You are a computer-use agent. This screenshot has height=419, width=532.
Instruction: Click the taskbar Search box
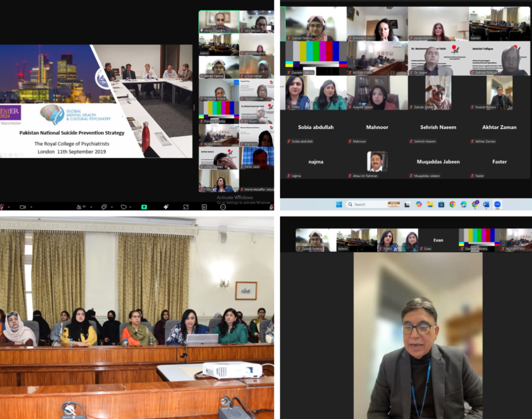click(373, 204)
